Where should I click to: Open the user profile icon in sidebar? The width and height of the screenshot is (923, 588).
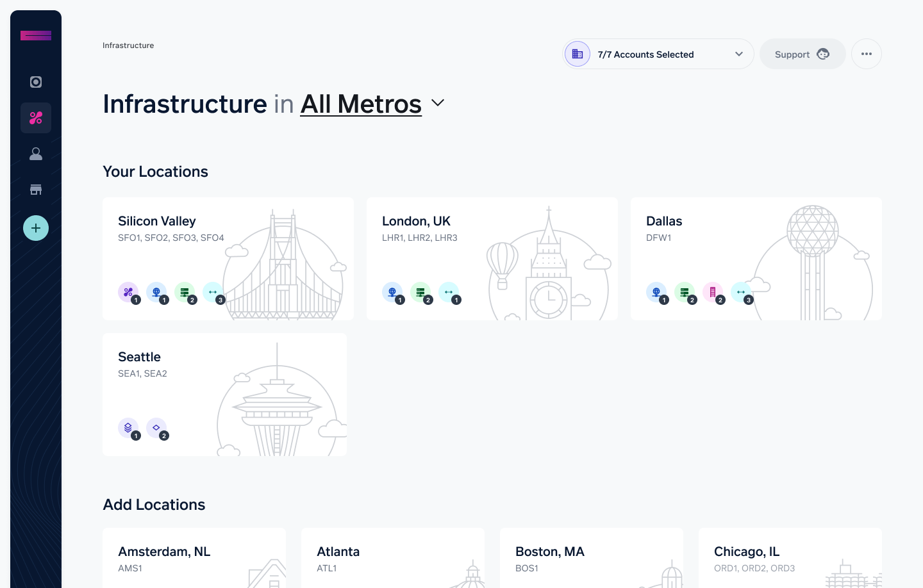click(x=36, y=154)
